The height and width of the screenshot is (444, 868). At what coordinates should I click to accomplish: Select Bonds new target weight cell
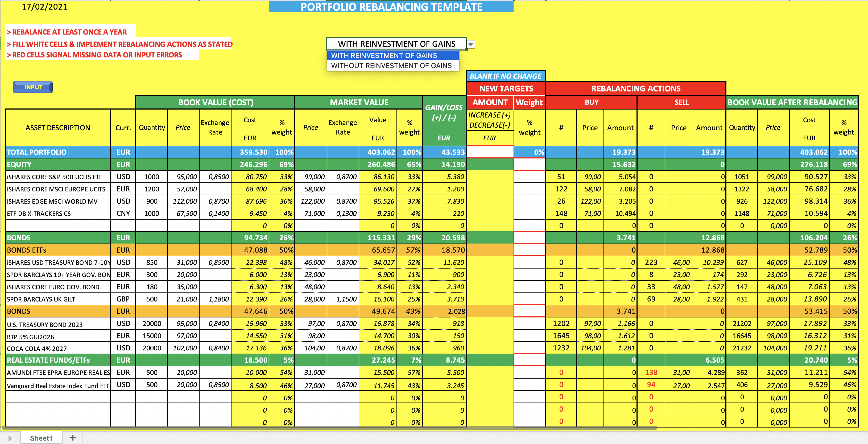[x=529, y=238]
